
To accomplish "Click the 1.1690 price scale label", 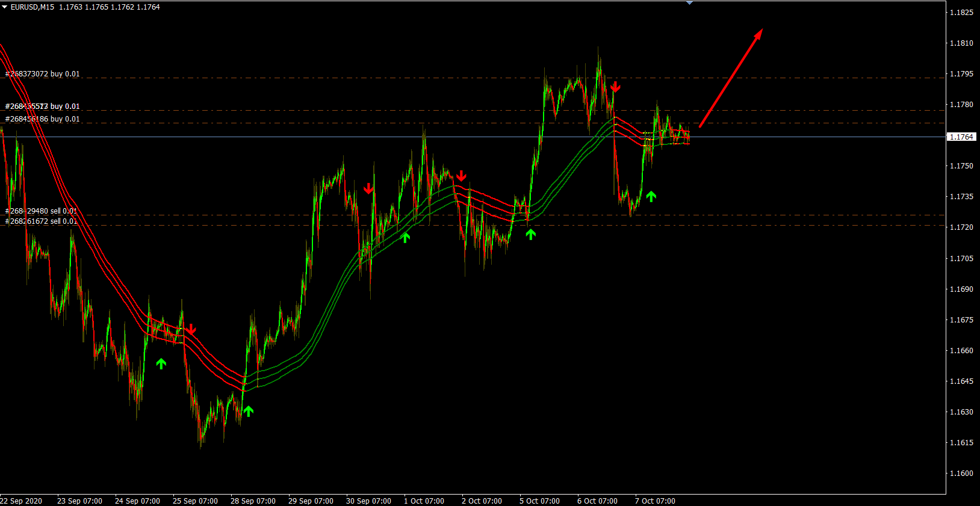I will (x=961, y=289).
